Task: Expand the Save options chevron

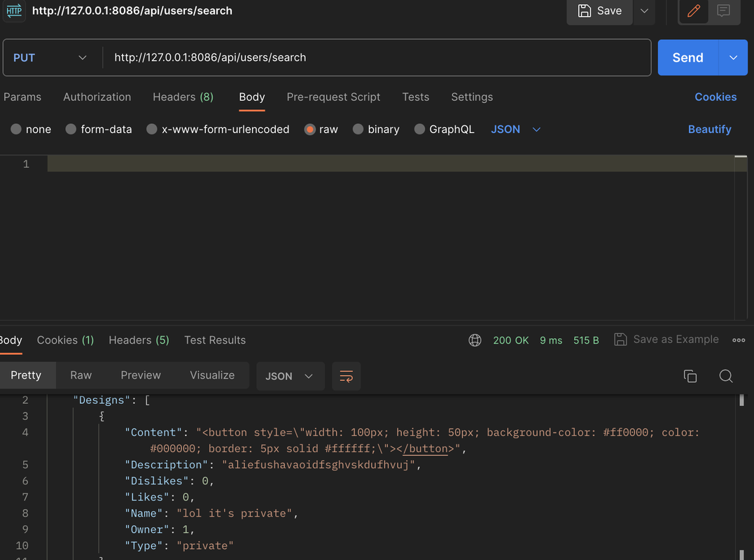Action: click(644, 10)
